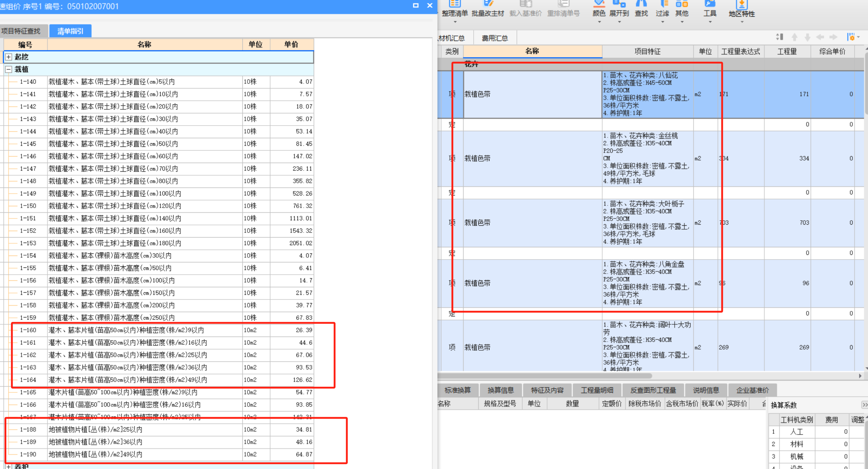
Task: Select the 栽植色带 row for 八仙花
Action: (650, 94)
